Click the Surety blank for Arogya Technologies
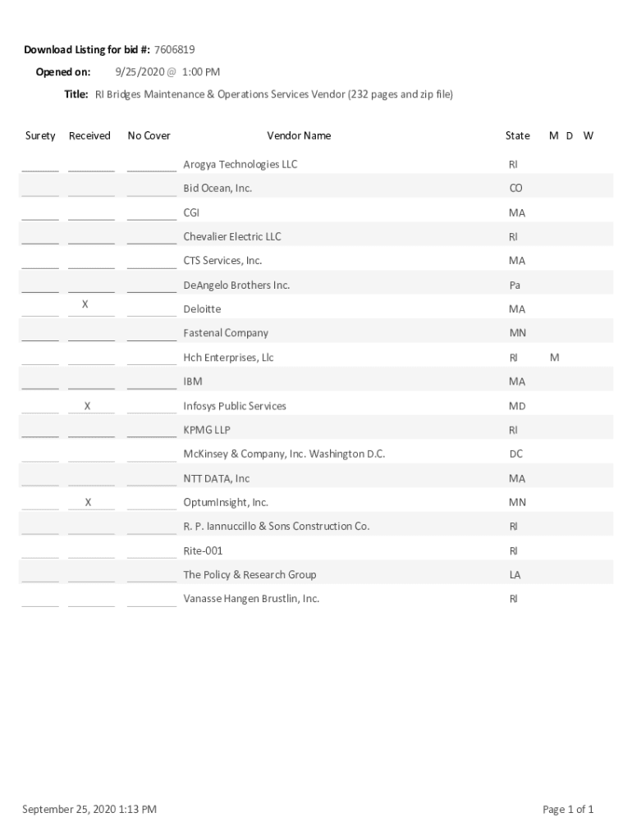This screenshot has width=632, height=840. point(40,166)
